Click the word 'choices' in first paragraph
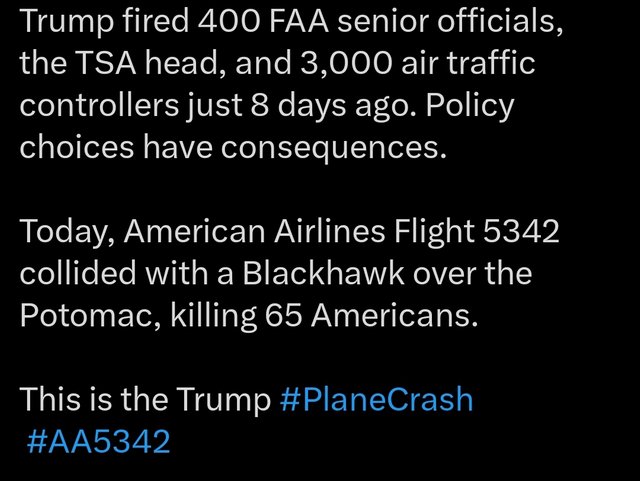This screenshot has height=481, width=640. coord(76,147)
